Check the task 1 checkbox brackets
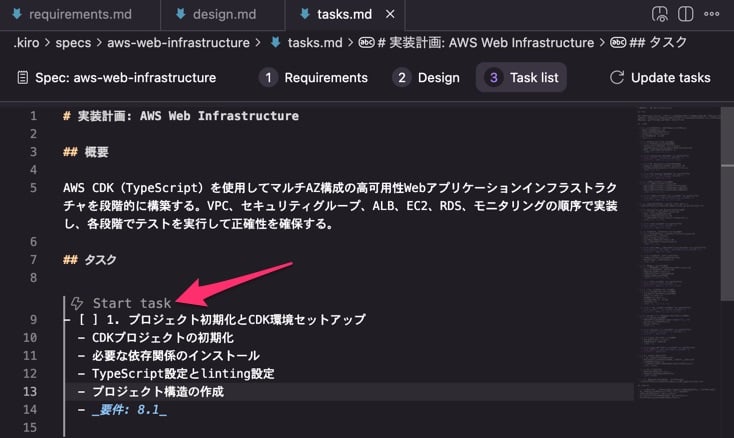 click(x=88, y=320)
